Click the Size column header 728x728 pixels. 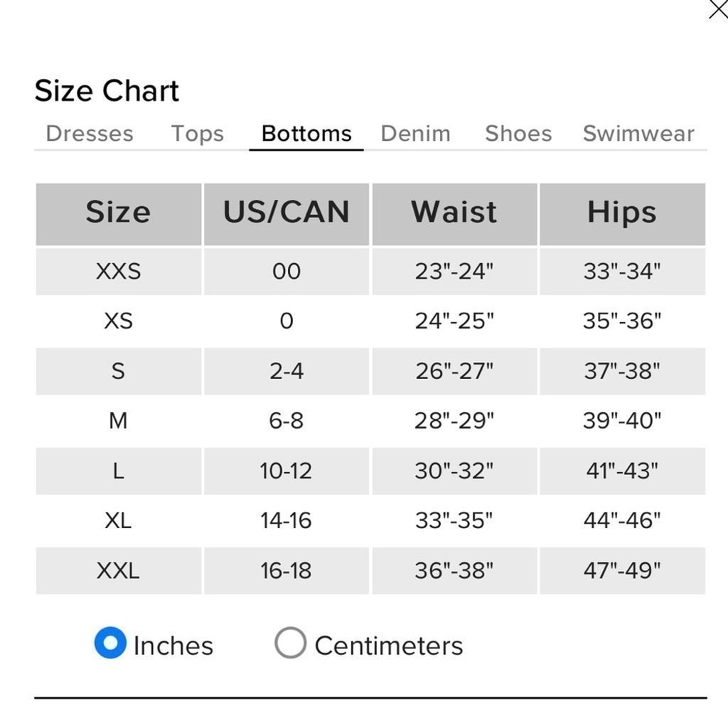[119, 214]
